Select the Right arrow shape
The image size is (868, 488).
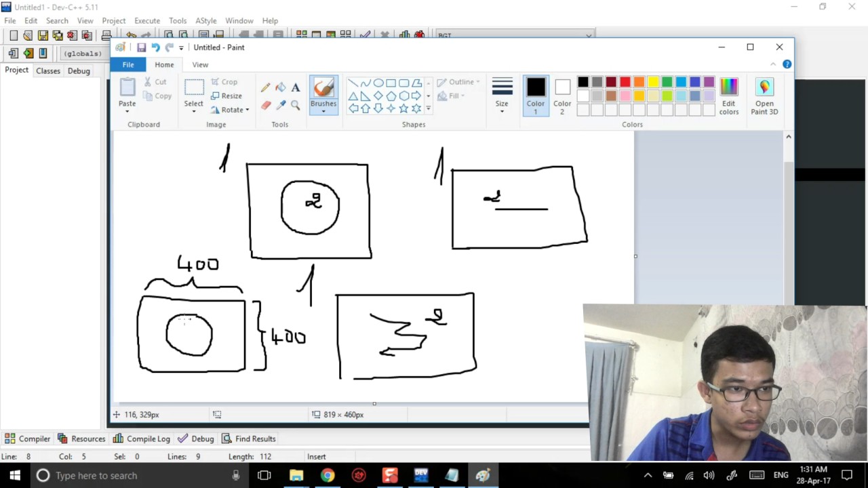(416, 96)
